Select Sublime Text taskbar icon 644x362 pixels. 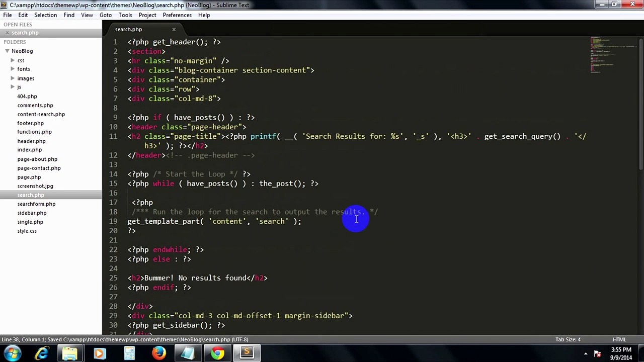[x=247, y=353]
